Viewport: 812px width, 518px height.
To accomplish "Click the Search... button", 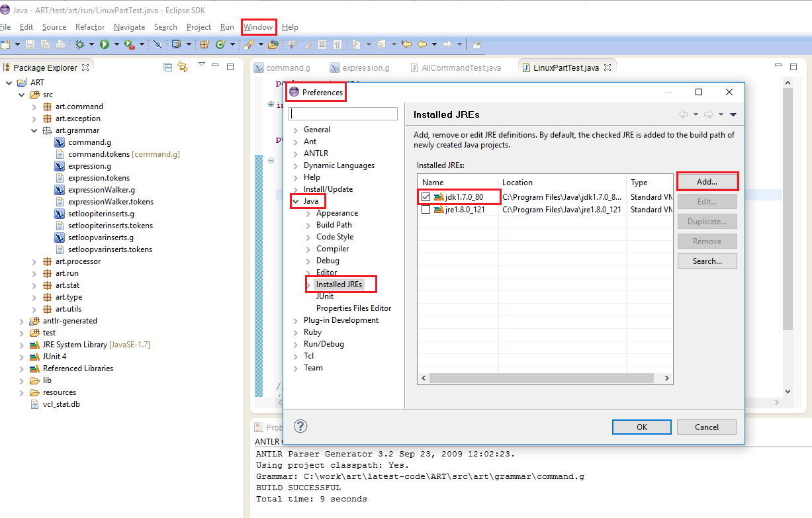I will [707, 261].
